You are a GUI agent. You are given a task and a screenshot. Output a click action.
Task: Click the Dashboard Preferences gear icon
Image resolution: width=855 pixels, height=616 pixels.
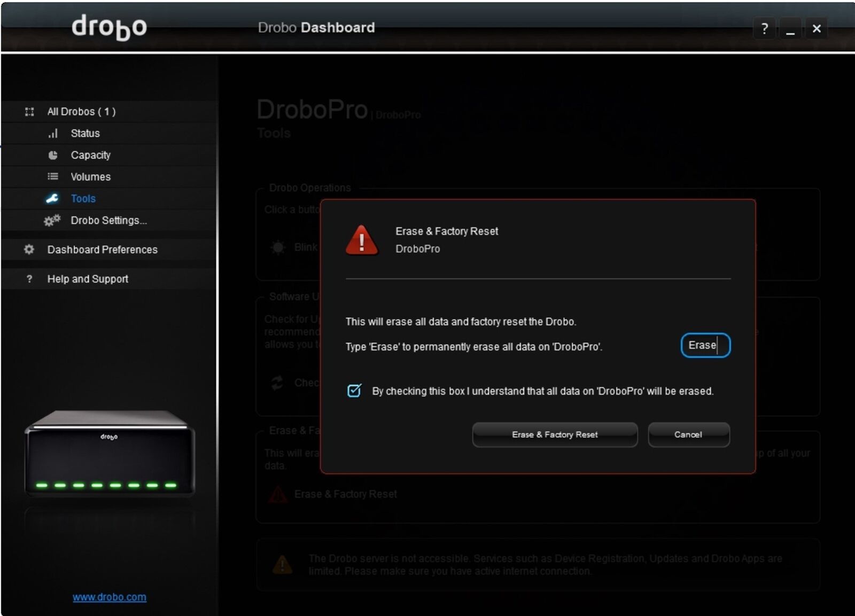coord(29,249)
